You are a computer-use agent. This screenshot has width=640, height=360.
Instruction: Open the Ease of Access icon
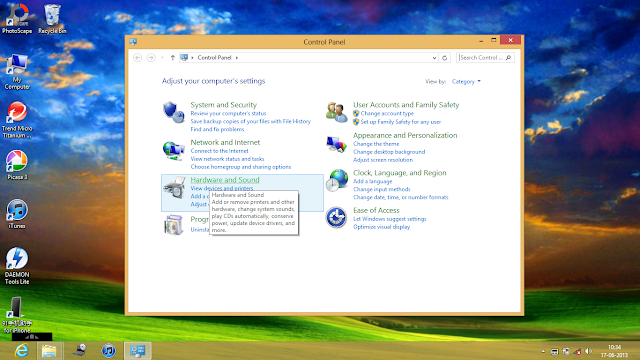[336, 218]
